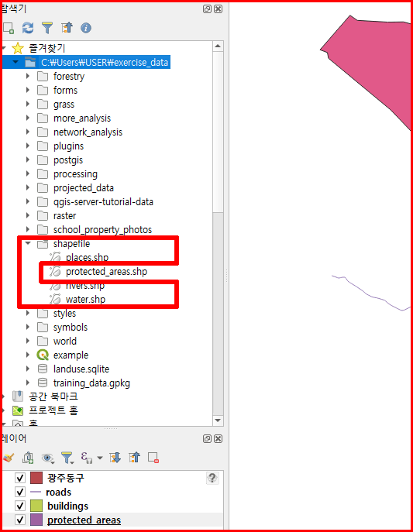Screen dimensions: 413x532
Task: Expand the forestry folder
Action: point(28,76)
